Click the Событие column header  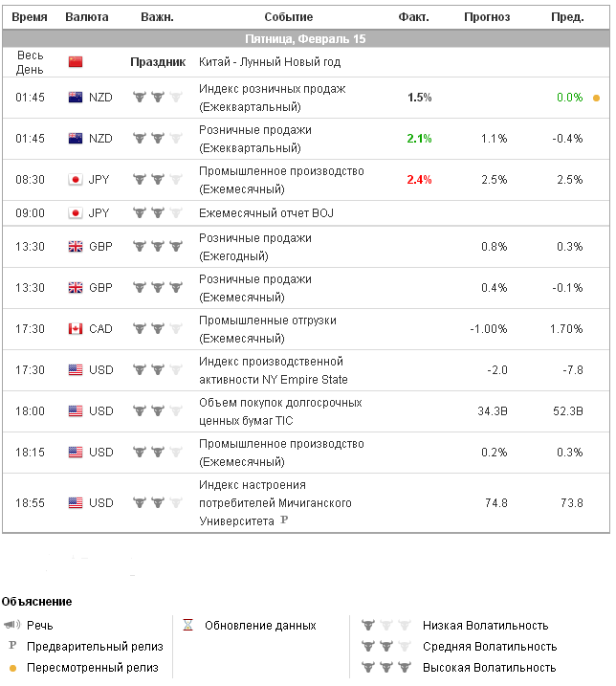[288, 17]
